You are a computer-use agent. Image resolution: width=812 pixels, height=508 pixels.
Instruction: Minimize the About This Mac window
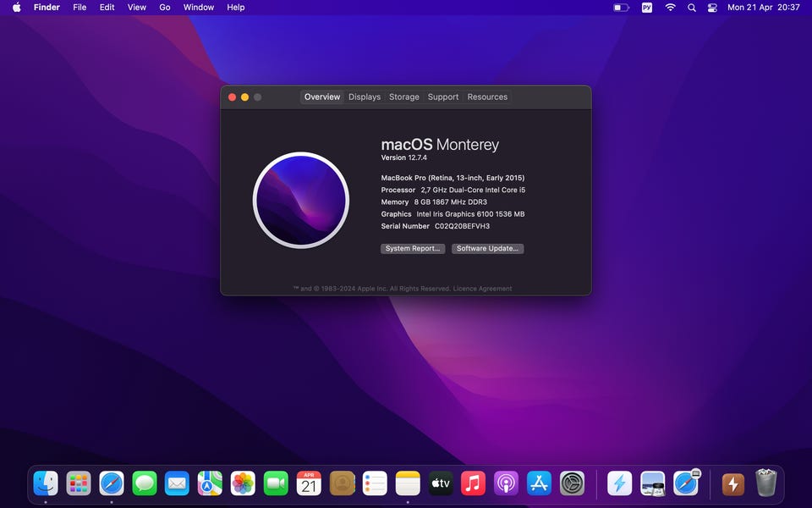tap(244, 97)
